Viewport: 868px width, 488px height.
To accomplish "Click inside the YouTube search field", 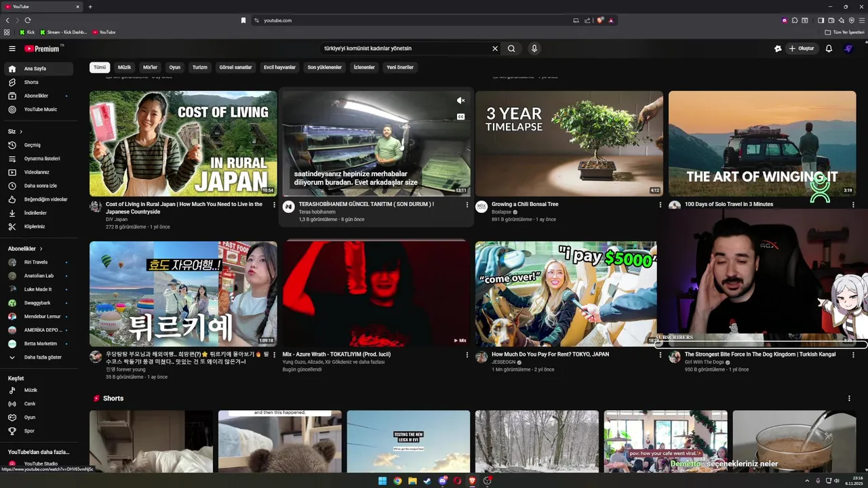I will tap(406, 49).
